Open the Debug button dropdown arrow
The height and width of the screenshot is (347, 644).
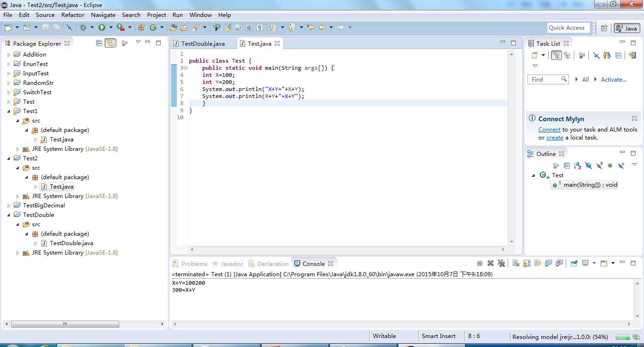tap(91, 27)
